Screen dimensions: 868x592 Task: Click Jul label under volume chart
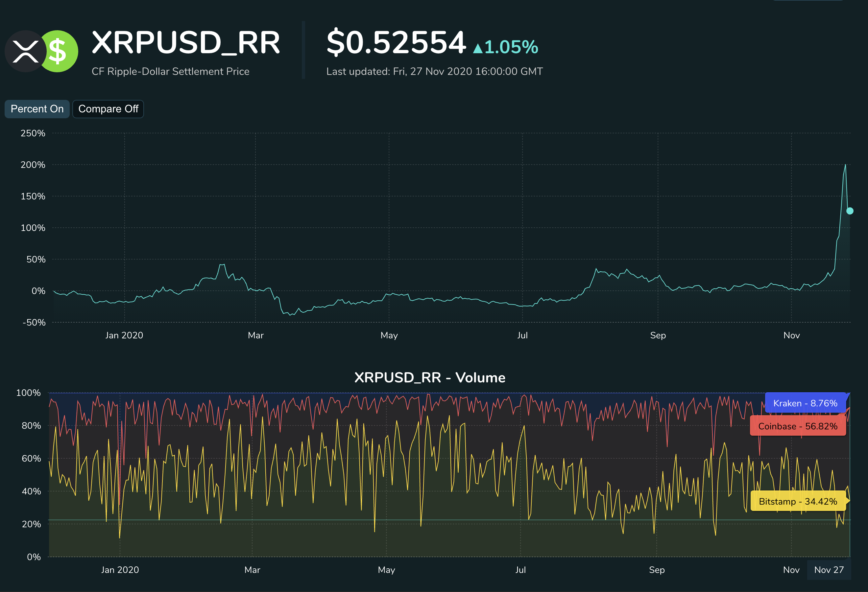(521, 570)
